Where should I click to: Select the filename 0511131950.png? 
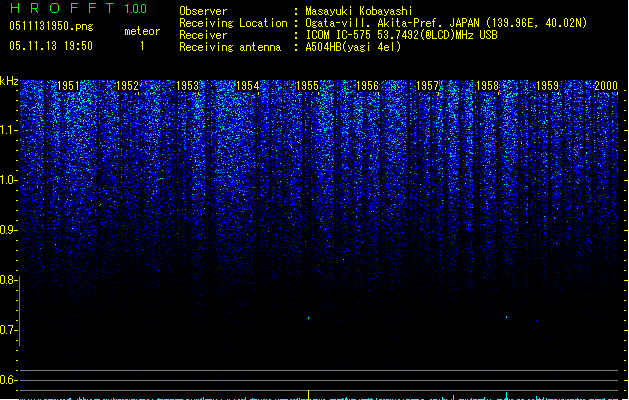point(51,26)
